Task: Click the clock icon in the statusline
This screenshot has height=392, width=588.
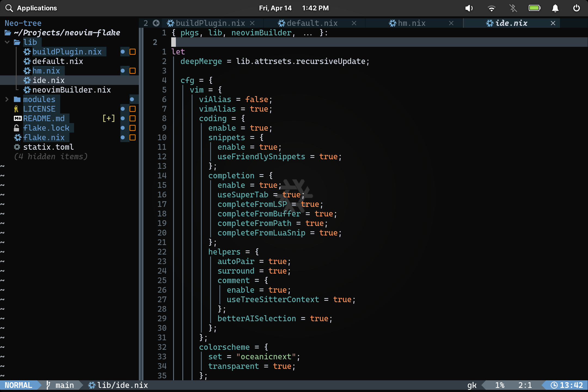Action: pos(554,385)
